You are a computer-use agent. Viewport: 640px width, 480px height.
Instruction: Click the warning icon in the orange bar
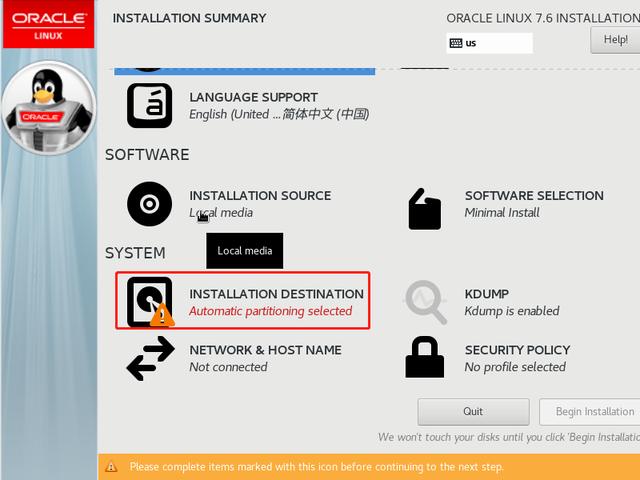click(x=111, y=467)
